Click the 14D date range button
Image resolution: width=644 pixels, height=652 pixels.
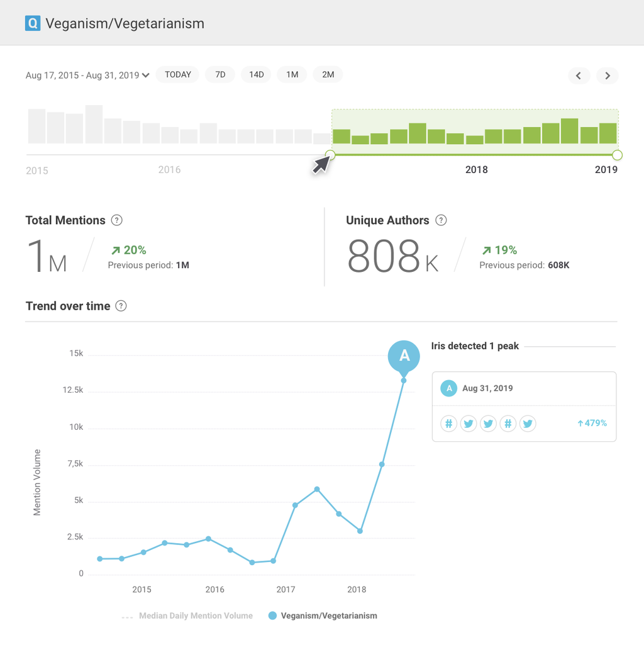point(256,74)
